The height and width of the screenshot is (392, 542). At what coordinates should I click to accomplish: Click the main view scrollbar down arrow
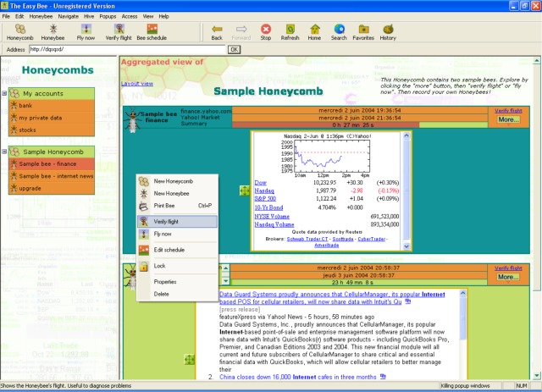[x=536, y=376]
